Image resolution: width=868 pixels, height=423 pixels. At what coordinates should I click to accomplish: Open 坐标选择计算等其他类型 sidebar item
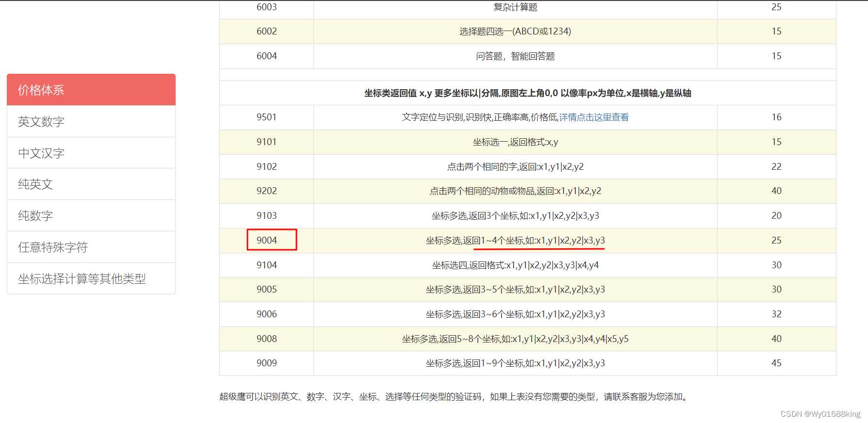point(91,278)
